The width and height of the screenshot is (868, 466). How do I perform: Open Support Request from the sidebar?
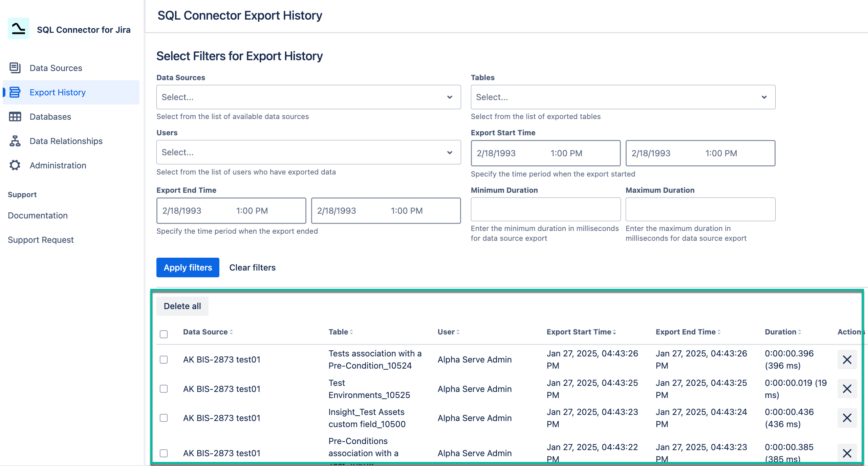(x=41, y=240)
